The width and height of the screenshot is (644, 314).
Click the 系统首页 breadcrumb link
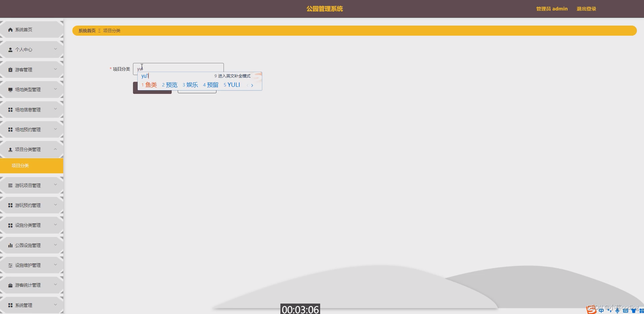[87, 31]
